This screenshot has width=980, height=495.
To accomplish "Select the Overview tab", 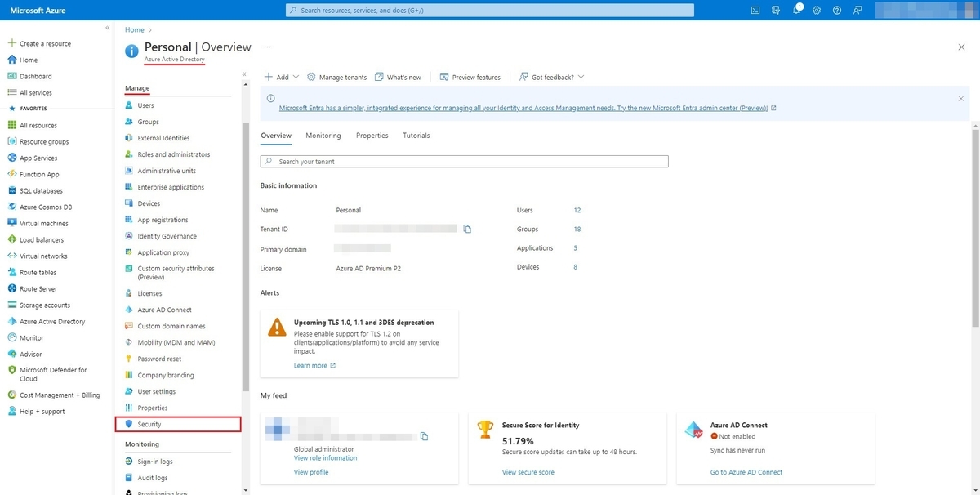I will click(x=276, y=136).
